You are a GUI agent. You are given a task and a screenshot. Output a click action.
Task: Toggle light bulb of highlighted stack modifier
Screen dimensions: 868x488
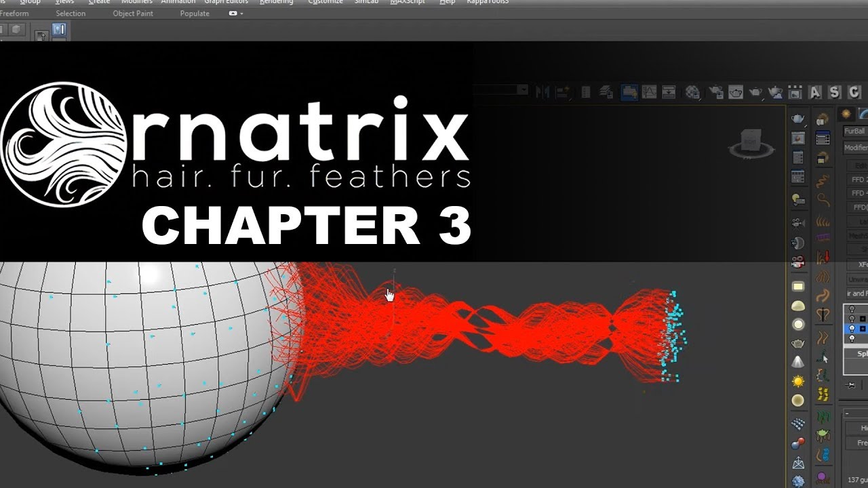(x=852, y=329)
